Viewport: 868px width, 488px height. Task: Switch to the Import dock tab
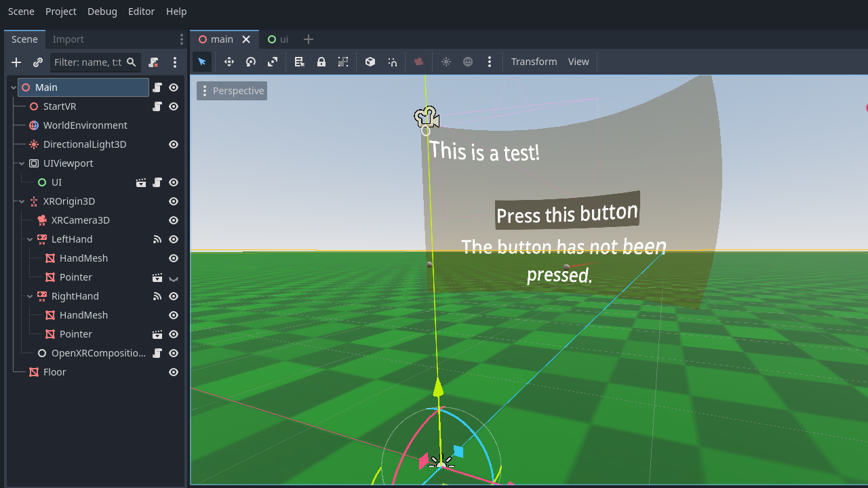pos(68,39)
